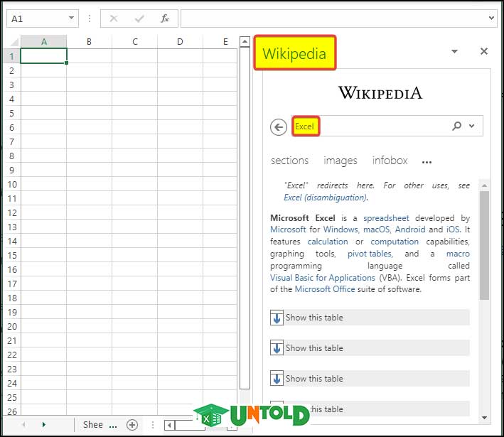Open the pivot tables link

pyautogui.click(x=370, y=254)
